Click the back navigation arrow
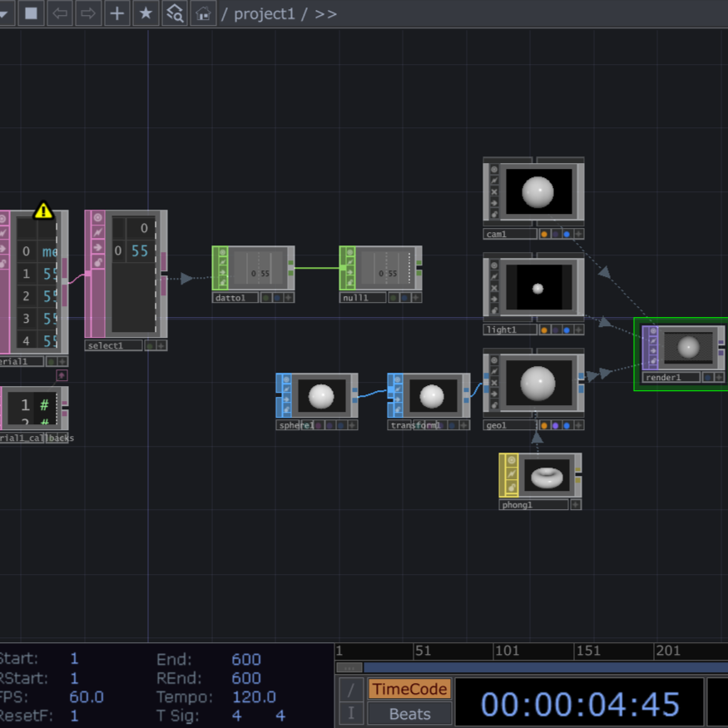 [59, 13]
